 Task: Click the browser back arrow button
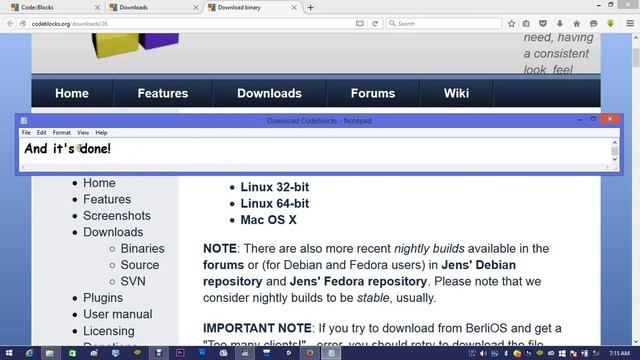pyautogui.click(x=10, y=24)
